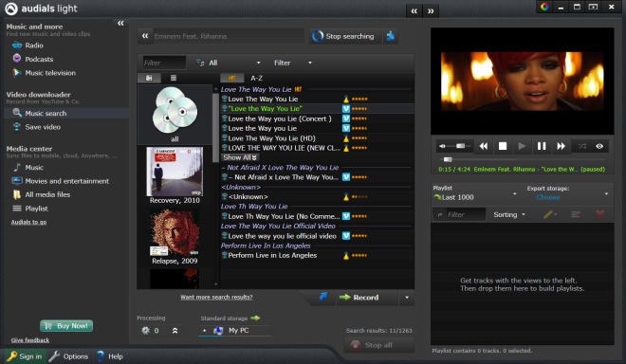Pause the playing video
626x364 pixels.
tap(542, 146)
